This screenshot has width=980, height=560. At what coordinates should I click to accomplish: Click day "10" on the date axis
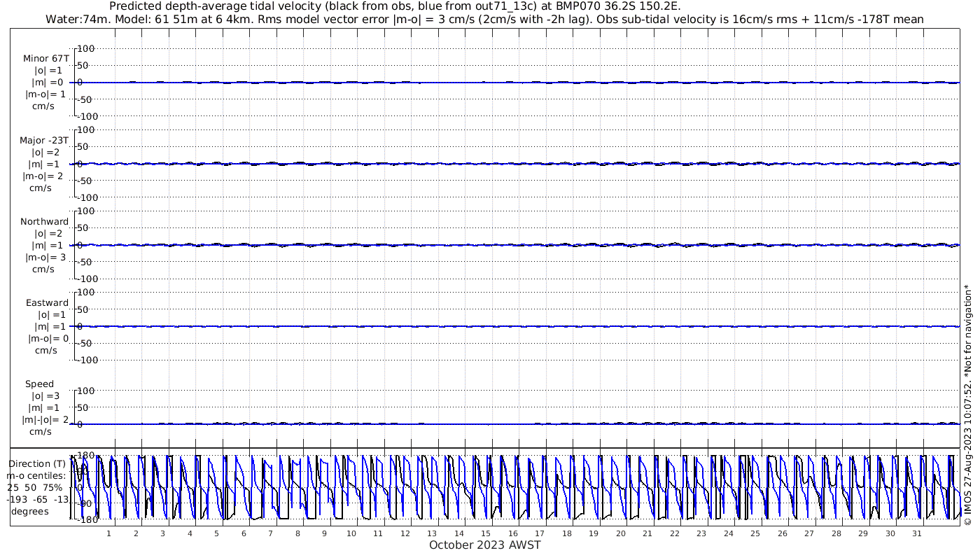pyautogui.click(x=351, y=533)
